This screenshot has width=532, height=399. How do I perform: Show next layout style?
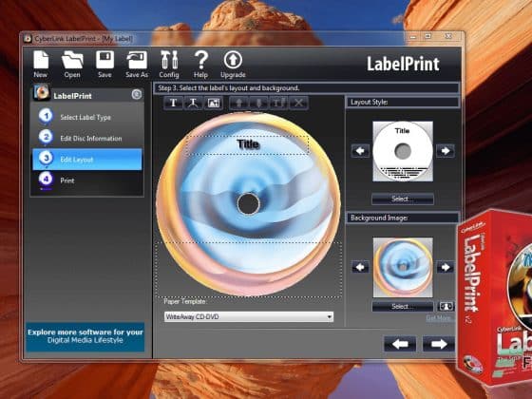coord(446,151)
